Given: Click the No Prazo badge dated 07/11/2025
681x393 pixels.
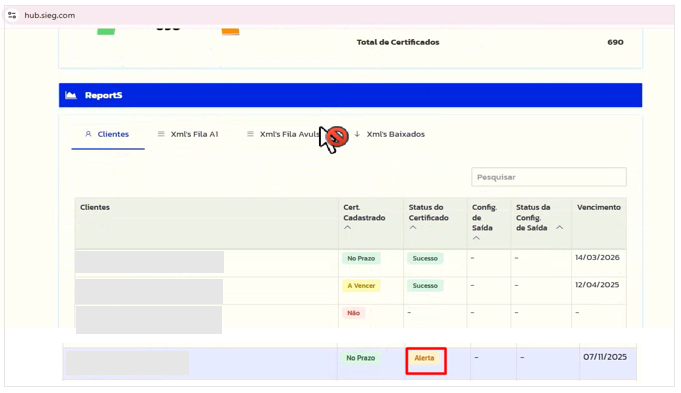Looking at the screenshot, I should click(x=360, y=358).
